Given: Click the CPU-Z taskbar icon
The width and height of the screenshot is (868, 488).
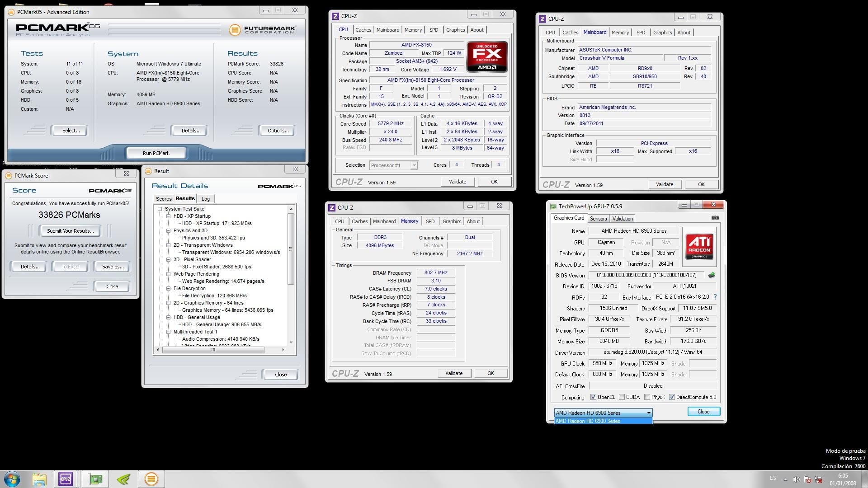Looking at the screenshot, I should pos(66,479).
